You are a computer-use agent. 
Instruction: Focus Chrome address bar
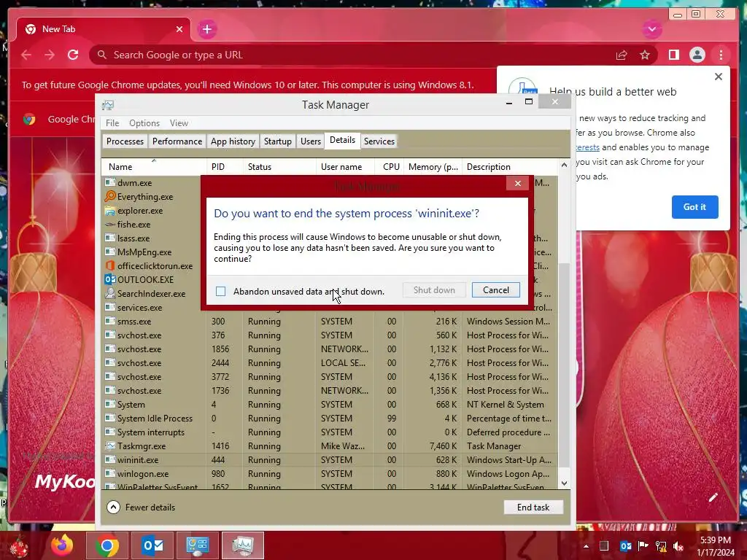[x=352, y=55]
